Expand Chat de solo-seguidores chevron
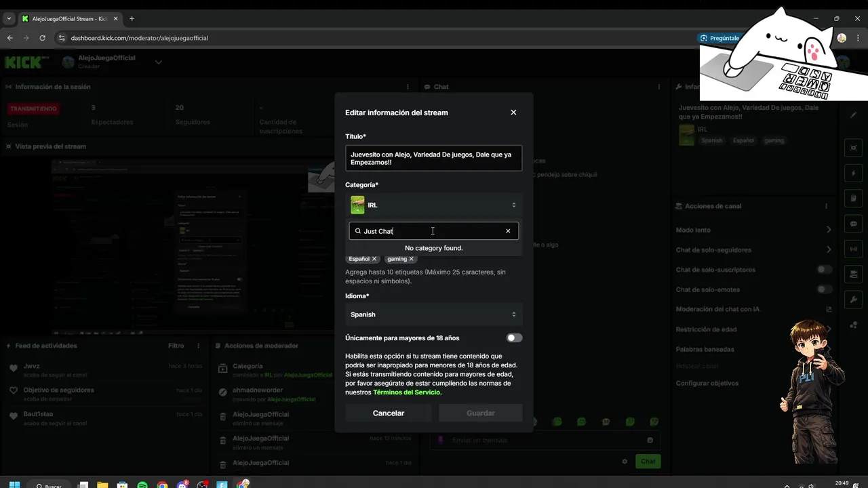This screenshot has width=868, height=488. click(x=829, y=250)
